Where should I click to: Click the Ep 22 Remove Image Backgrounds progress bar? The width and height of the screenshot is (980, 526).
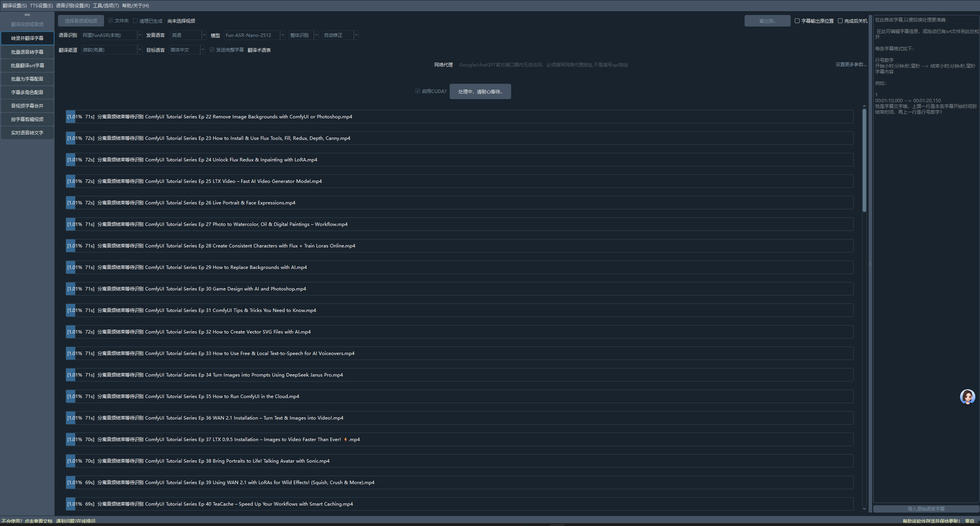point(459,117)
